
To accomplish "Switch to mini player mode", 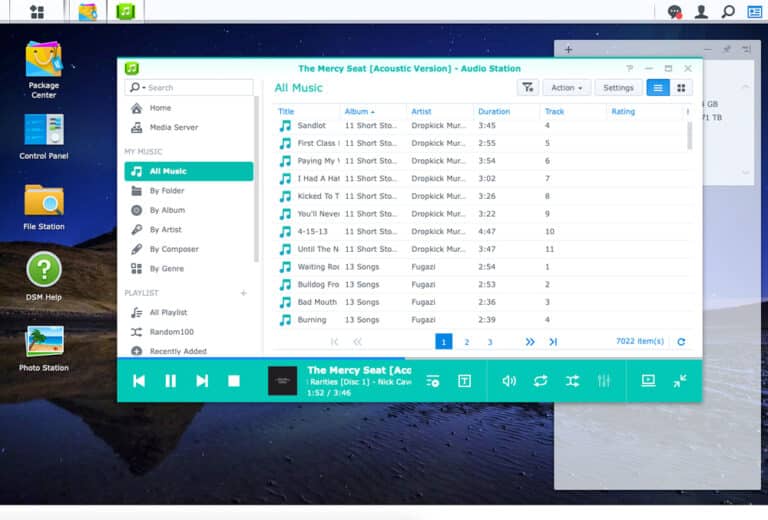I will [x=680, y=380].
